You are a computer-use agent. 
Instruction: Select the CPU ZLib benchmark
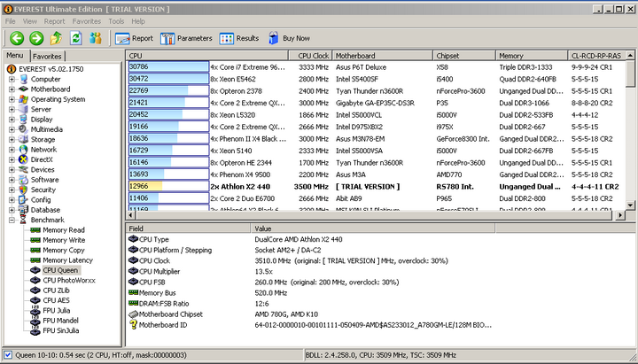(x=56, y=290)
